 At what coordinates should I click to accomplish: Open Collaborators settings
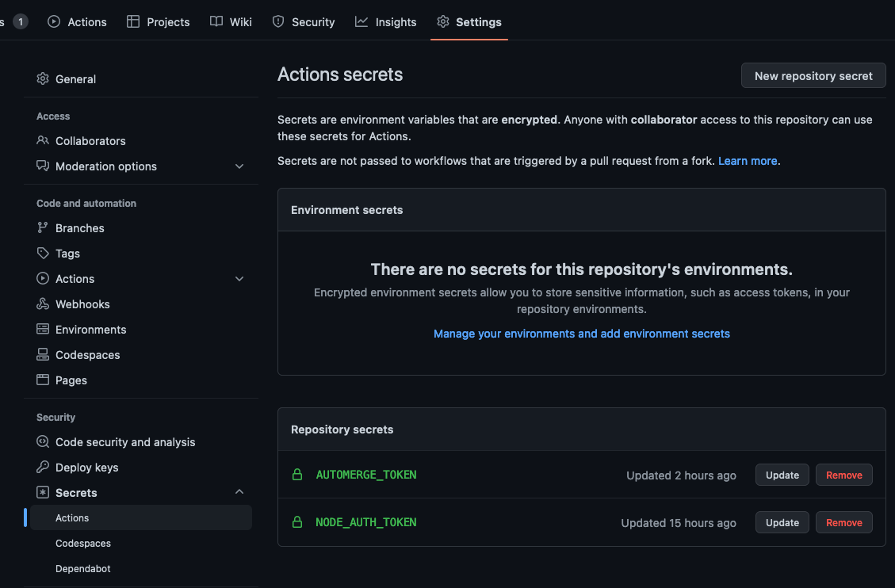click(141, 140)
